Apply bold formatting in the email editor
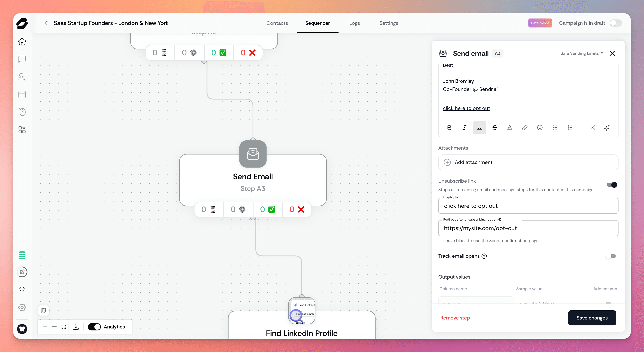 (x=449, y=128)
